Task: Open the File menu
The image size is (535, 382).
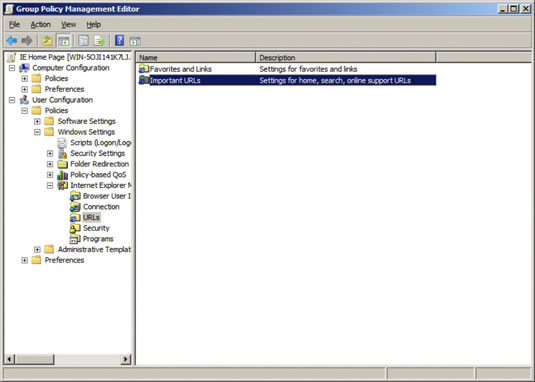Action: [x=15, y=25]
